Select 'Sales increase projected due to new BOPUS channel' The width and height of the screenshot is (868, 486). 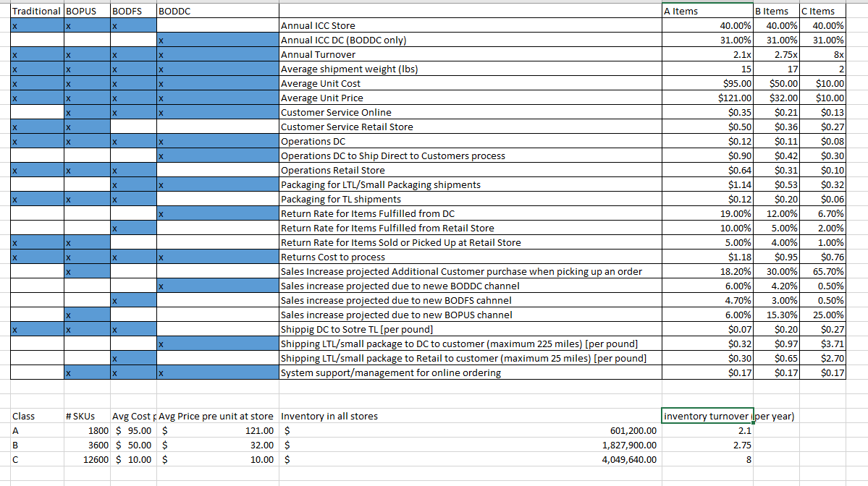click(471, 315)
